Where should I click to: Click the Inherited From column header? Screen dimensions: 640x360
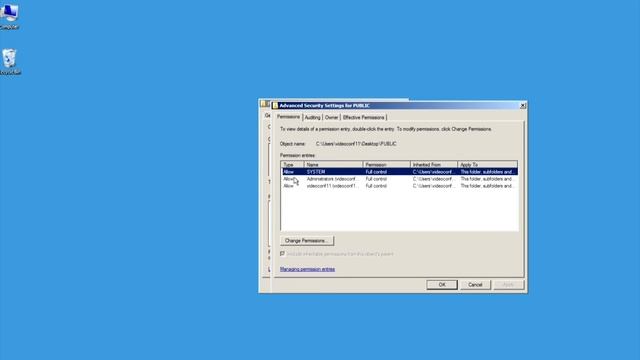[x=434, y=164]
